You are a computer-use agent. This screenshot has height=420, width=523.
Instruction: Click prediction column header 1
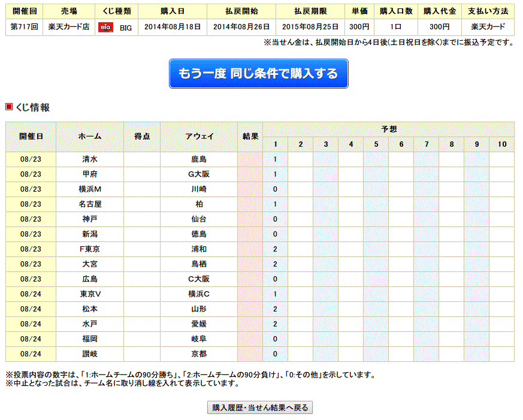275,144
